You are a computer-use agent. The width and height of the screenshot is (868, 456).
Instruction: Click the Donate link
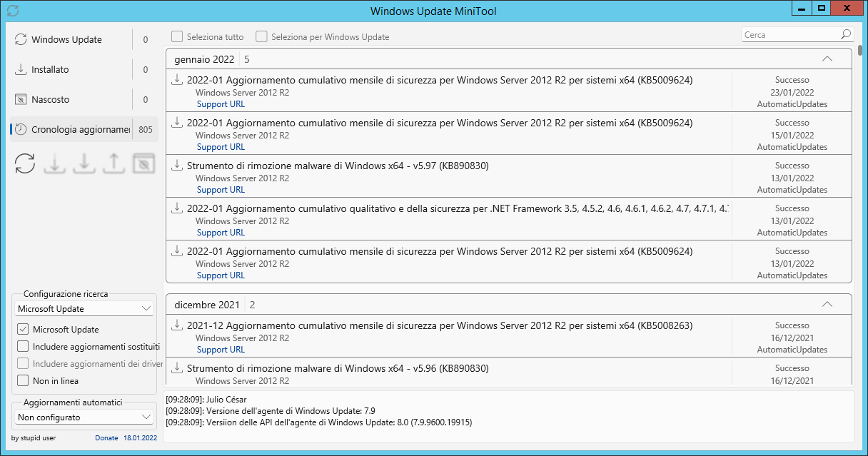coord(106,438)
